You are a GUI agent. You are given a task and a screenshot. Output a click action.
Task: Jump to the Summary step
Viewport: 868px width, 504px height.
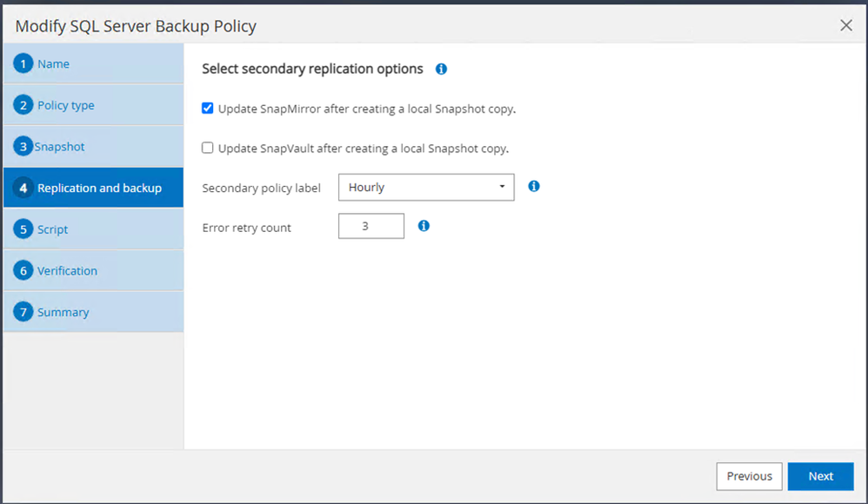[63, 312]
